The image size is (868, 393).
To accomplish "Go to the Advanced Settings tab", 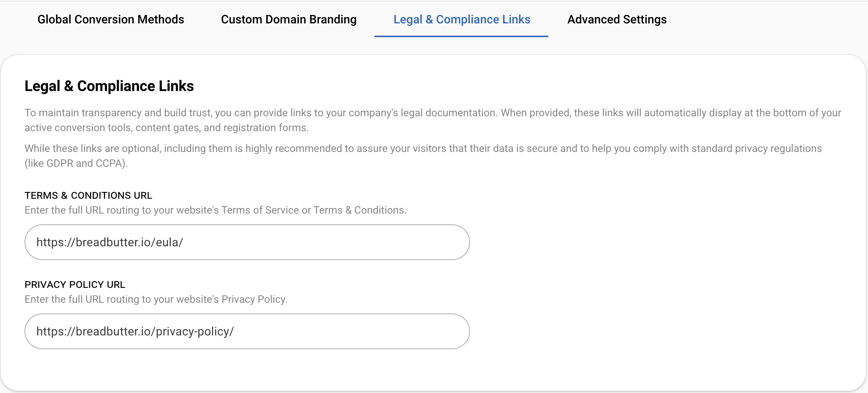I will (617, 19).
